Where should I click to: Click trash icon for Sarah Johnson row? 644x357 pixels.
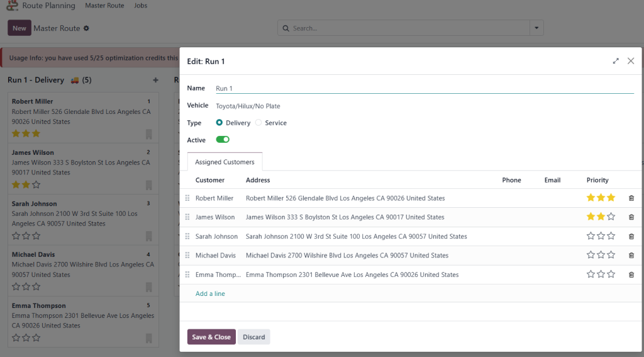[x=631, y=237]
